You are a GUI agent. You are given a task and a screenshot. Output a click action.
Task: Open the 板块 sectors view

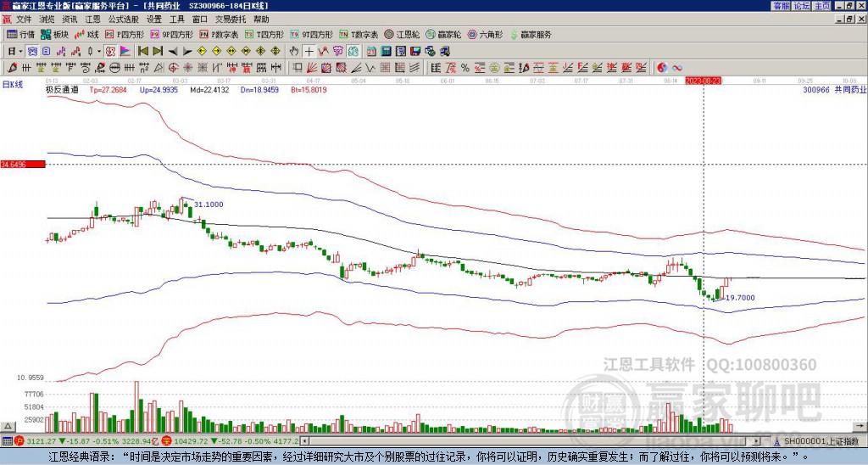coord(55,34)
